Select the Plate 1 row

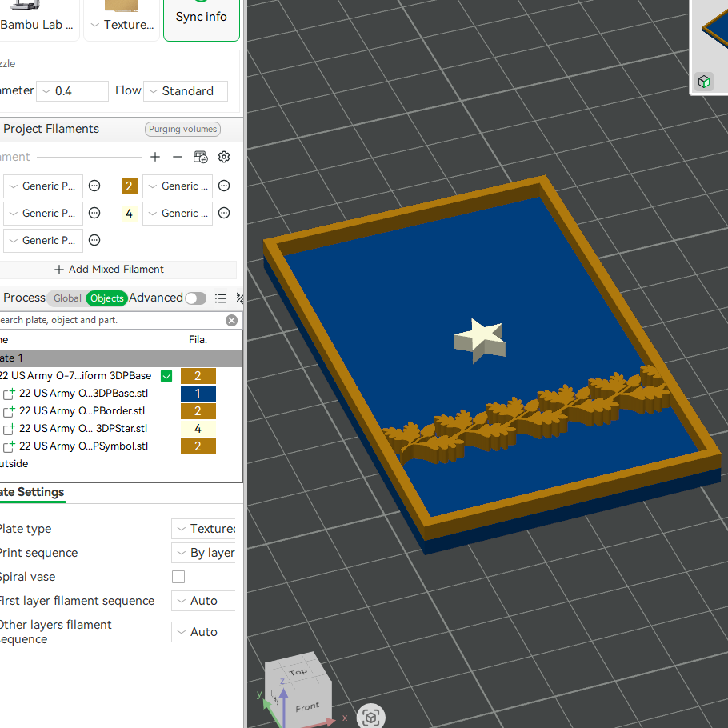coord(121,358)
